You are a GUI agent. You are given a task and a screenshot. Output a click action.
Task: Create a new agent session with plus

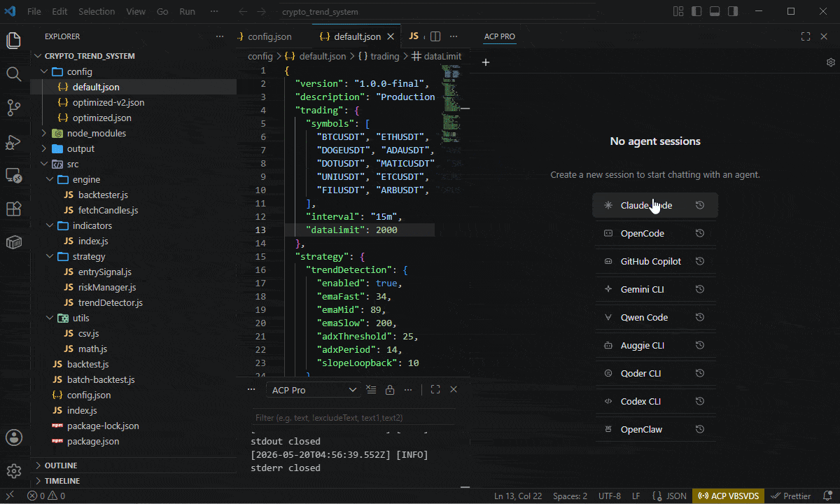click(x=486, y=62)
